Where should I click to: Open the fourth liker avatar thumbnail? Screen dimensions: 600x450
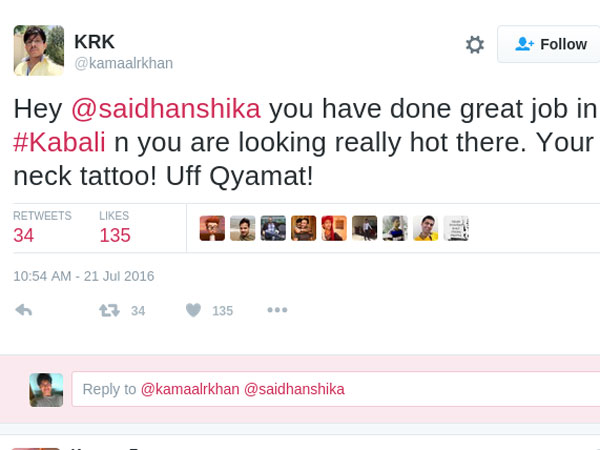click(304, 228)
